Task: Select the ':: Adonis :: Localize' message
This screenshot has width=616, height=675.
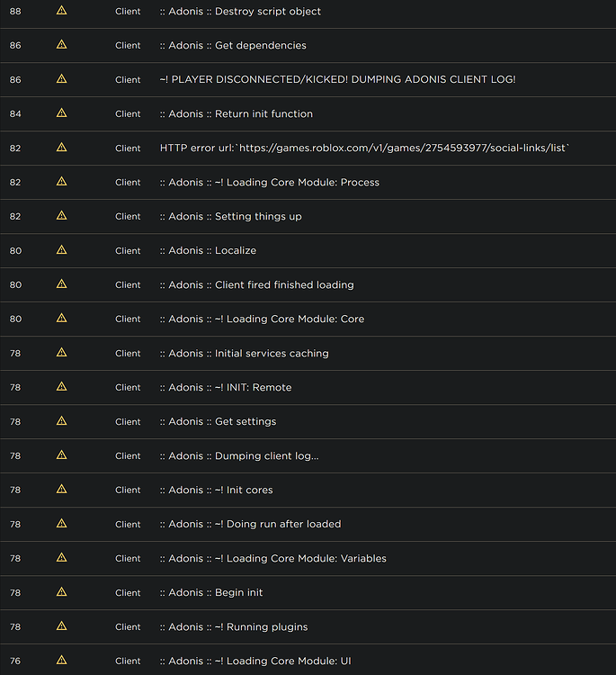Action: click(x=208, y=250)
